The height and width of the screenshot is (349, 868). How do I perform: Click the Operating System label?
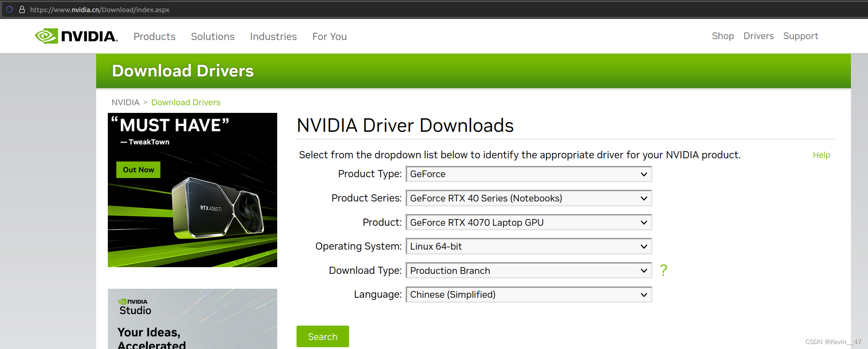(359, 246)
